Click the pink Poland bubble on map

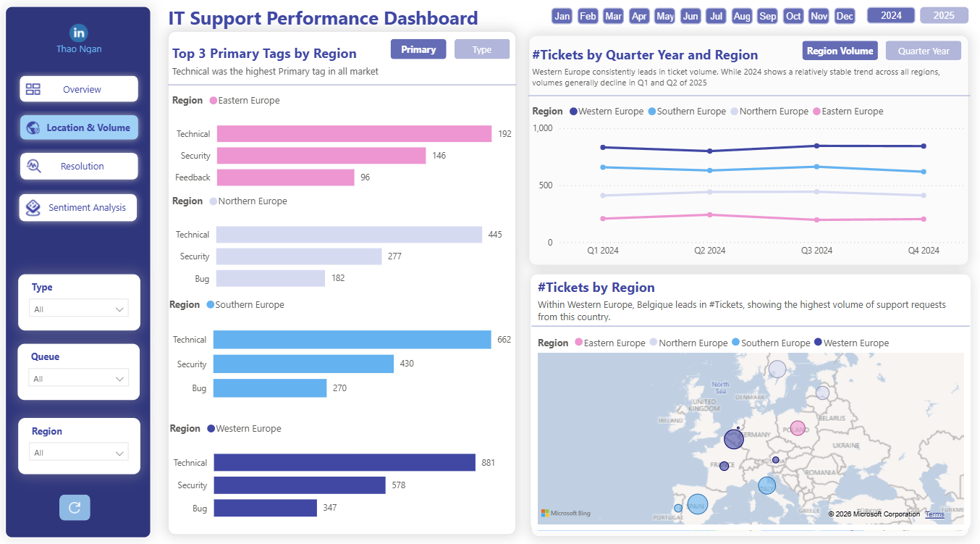tap(798, 428)
